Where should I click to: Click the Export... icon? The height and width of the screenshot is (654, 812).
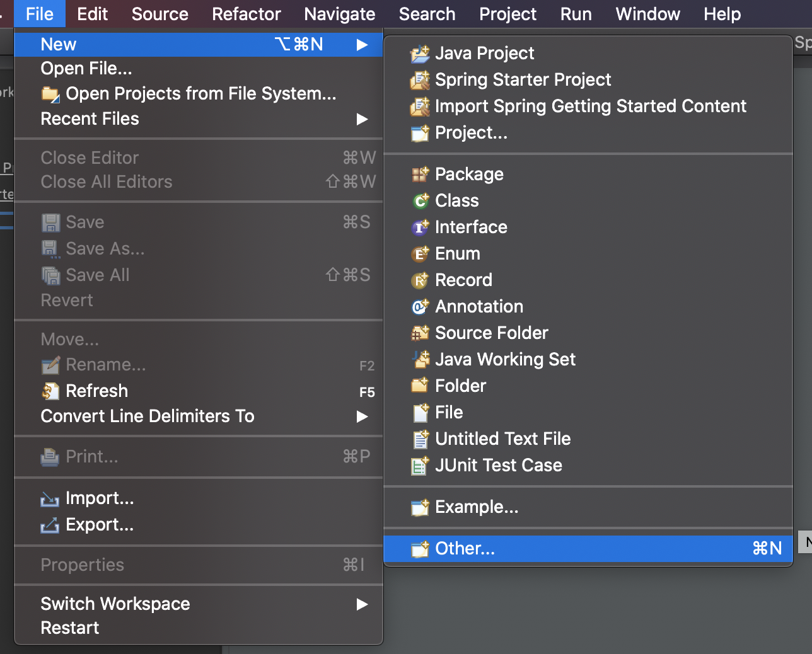coord(50,525)
